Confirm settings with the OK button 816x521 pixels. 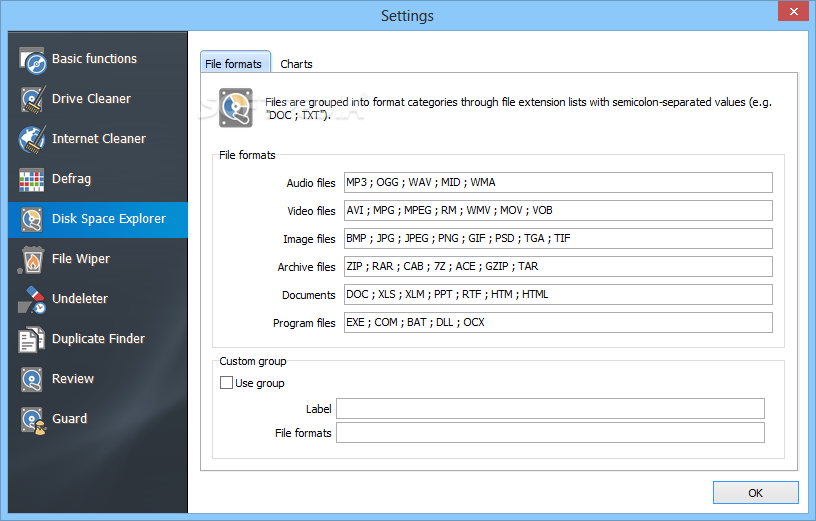click(x=756, y=493)
